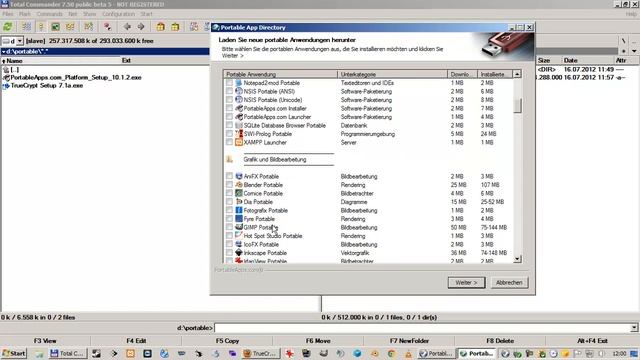This screenshot has height=360, width=640.
Task: Open the left panel path history arrow
Action: [x=3, y=51]
